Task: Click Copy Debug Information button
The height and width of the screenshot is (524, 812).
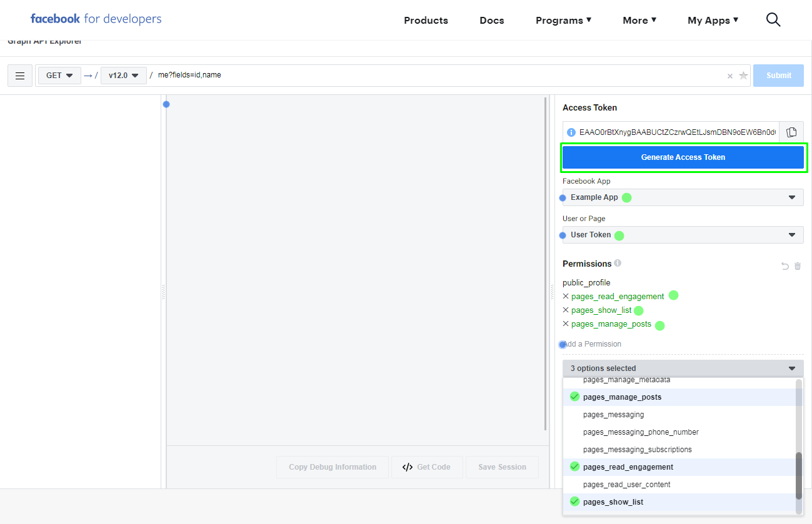Action: pos(333,467)
